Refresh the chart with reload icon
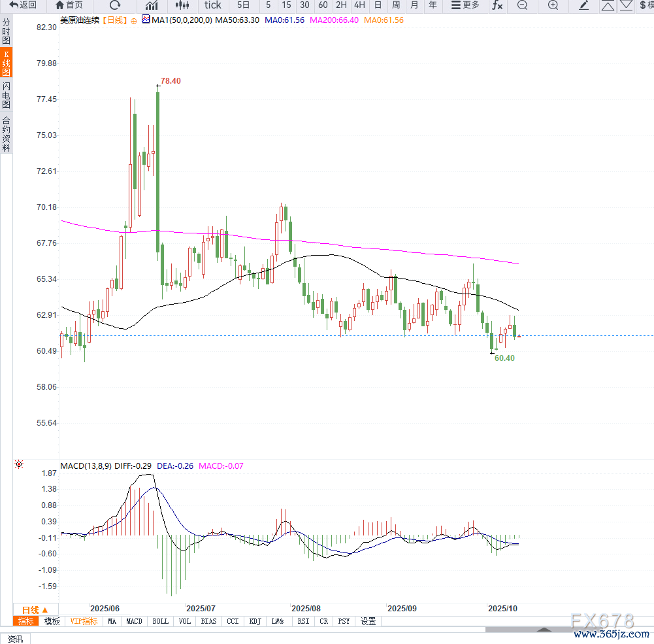Image resolution: width=654 pixels, height=644 pixels. pos(115,5)
